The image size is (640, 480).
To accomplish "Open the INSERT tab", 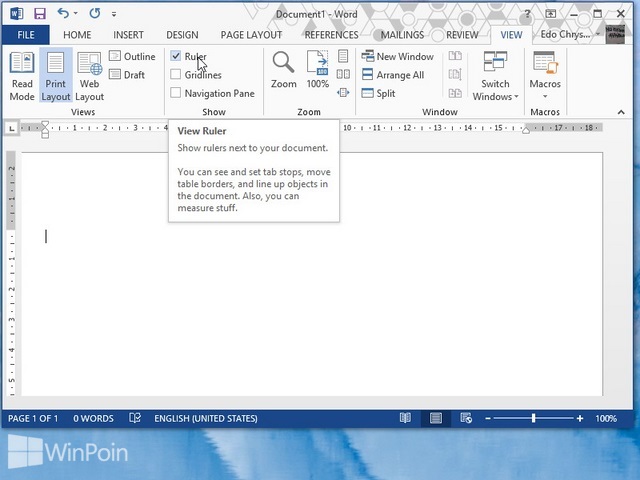I will click(x=128, y=35).
